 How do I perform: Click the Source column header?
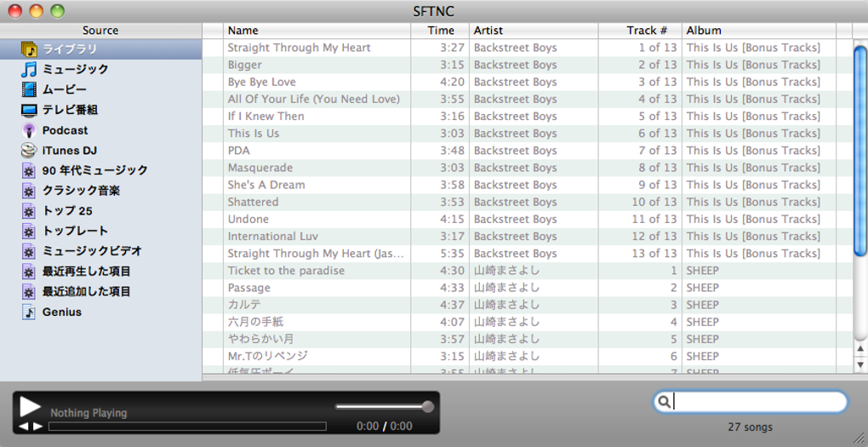click(x=100, y=31)
